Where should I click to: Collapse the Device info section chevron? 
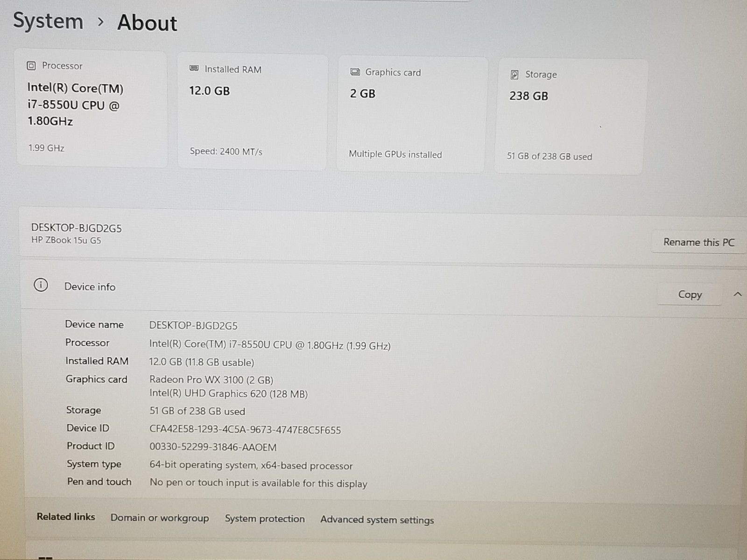pos(738,294)
